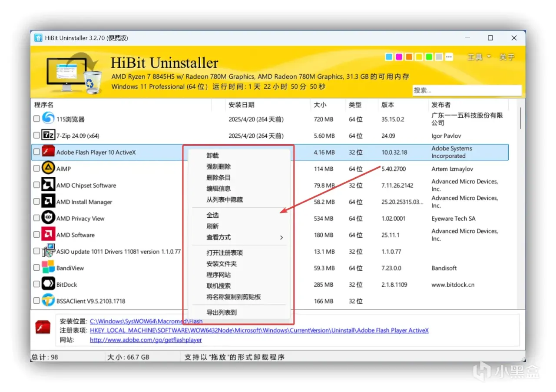Viewport: 556px width, 392px height.
Task: Click the 7-Zip program icon
Action: click(x=48, y=136)
